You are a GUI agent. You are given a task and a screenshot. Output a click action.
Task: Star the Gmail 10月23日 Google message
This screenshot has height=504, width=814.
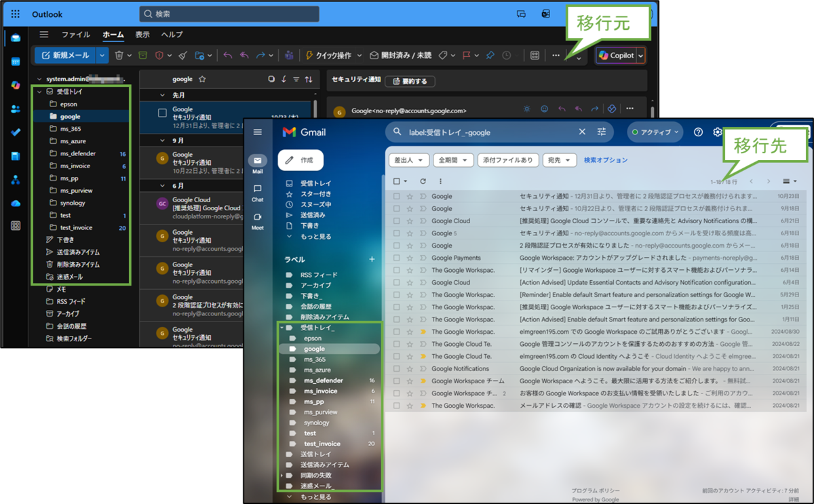point(410,196)
